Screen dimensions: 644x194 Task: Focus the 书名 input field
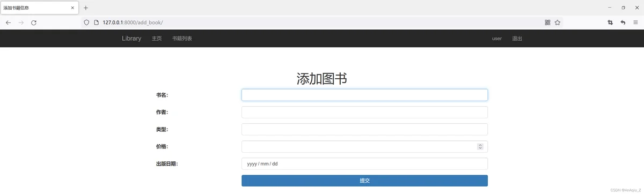(x=364, y=95)
